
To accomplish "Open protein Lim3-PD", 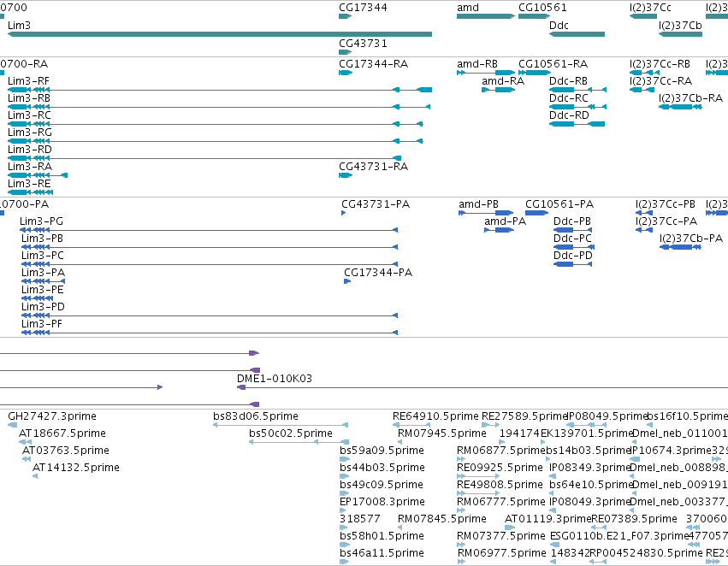I will (210, 315).
